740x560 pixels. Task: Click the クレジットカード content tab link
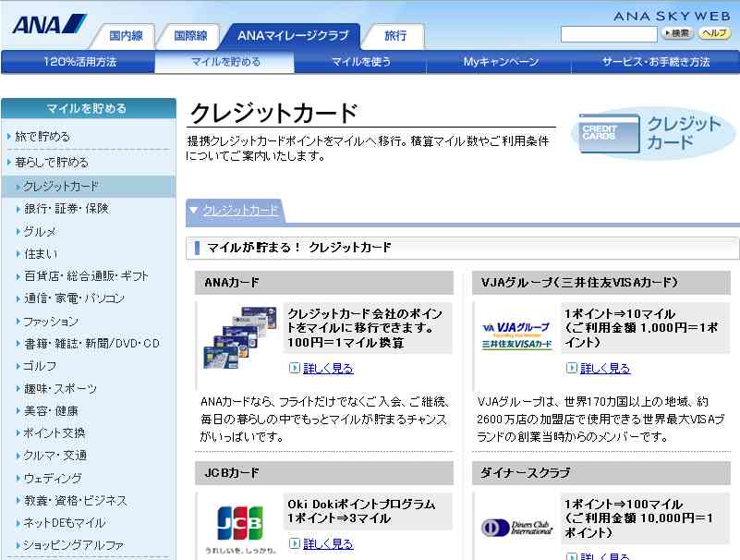pyautogui.click(x=240, y=211)
